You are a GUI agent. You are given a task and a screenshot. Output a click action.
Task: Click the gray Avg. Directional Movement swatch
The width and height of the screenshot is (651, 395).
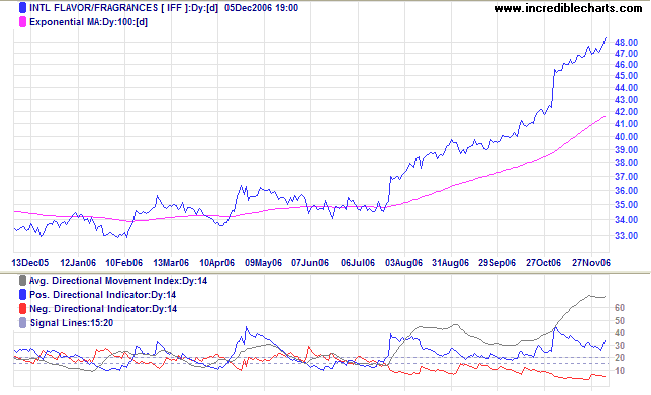click(22, 281)
